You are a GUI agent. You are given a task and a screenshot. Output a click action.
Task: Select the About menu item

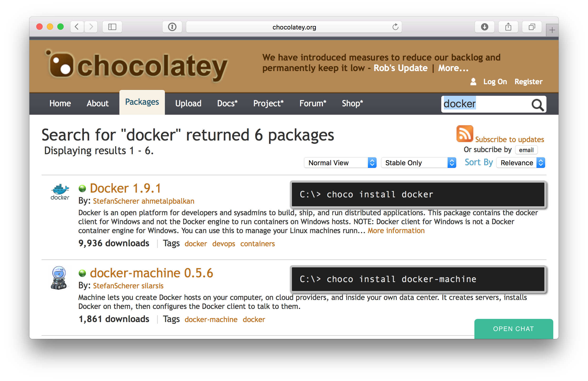pos(98,103)
